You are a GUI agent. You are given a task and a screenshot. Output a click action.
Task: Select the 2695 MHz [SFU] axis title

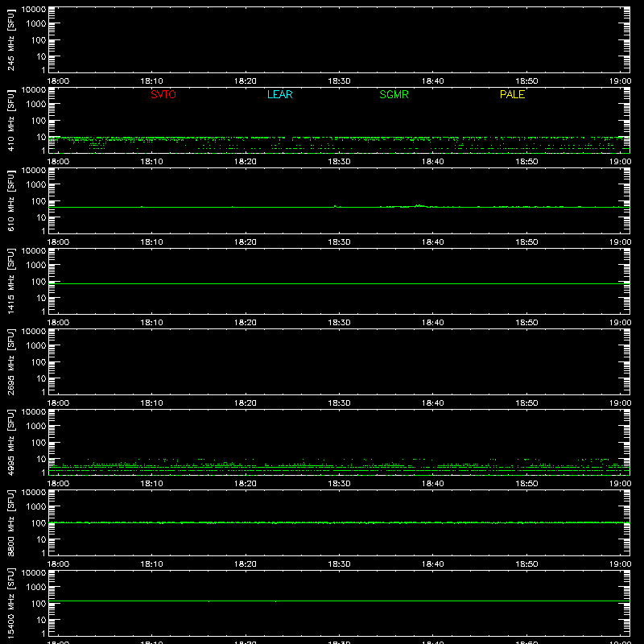(x=11, y=361)
